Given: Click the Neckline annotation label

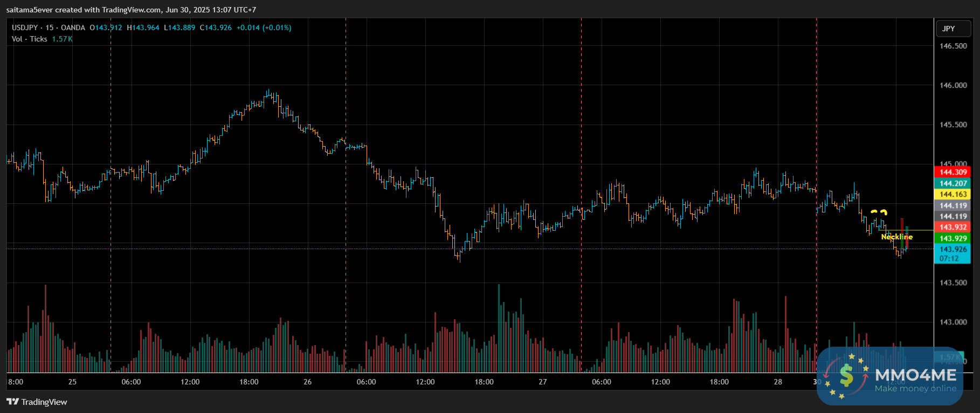Looking at the screenshot, I should click(897, 237).
